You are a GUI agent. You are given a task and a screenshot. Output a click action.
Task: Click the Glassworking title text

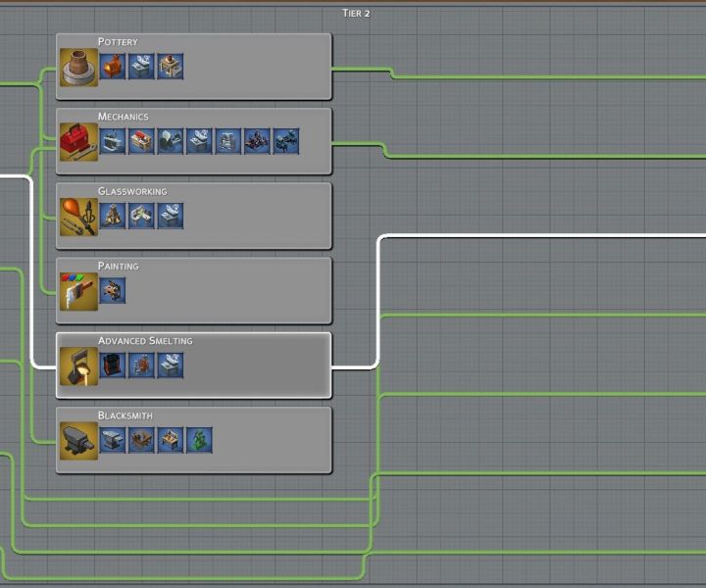[x=132, y=191]
